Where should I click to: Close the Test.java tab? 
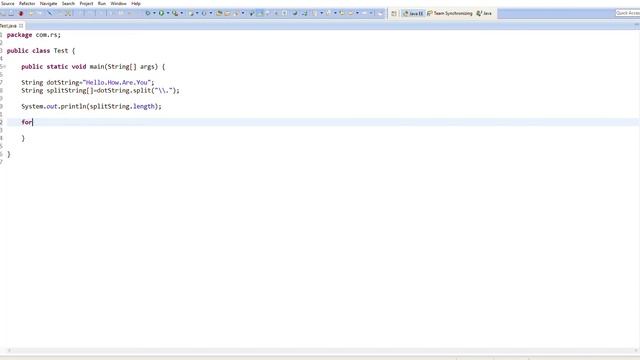click(21, 26)
